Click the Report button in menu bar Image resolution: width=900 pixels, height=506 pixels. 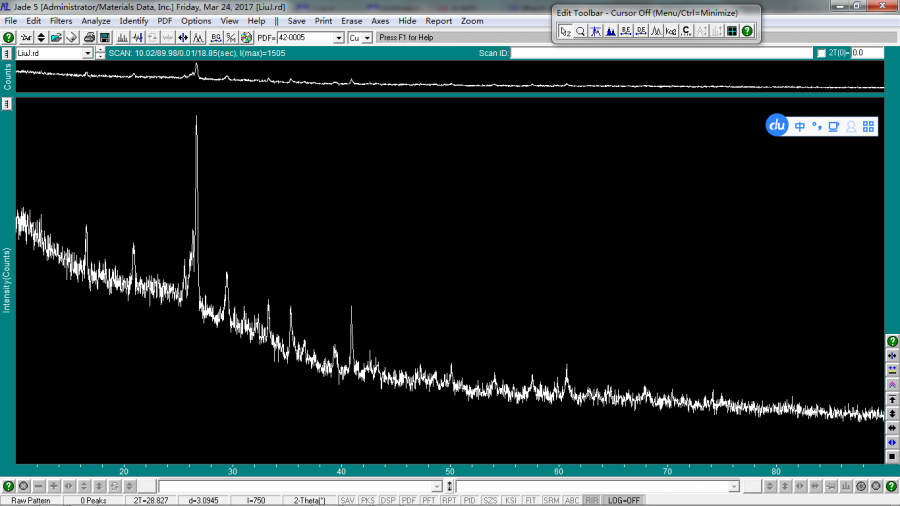tap(438, 21)
